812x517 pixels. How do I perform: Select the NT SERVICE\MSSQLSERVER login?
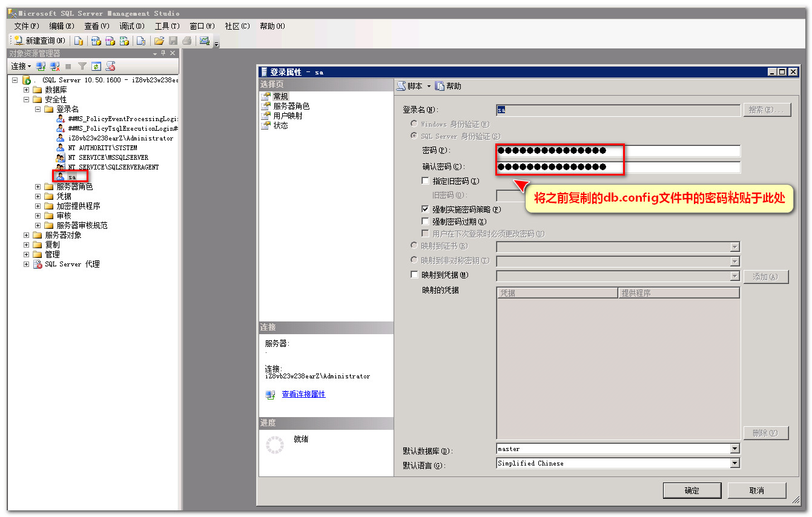click(108, 157)
